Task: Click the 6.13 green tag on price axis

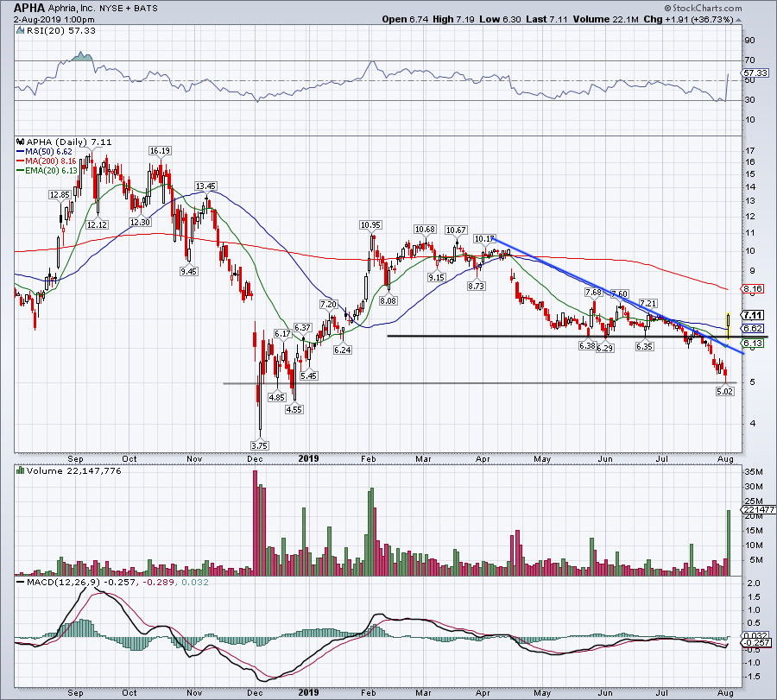Action: pyautogui.click(x=753, y=344)
